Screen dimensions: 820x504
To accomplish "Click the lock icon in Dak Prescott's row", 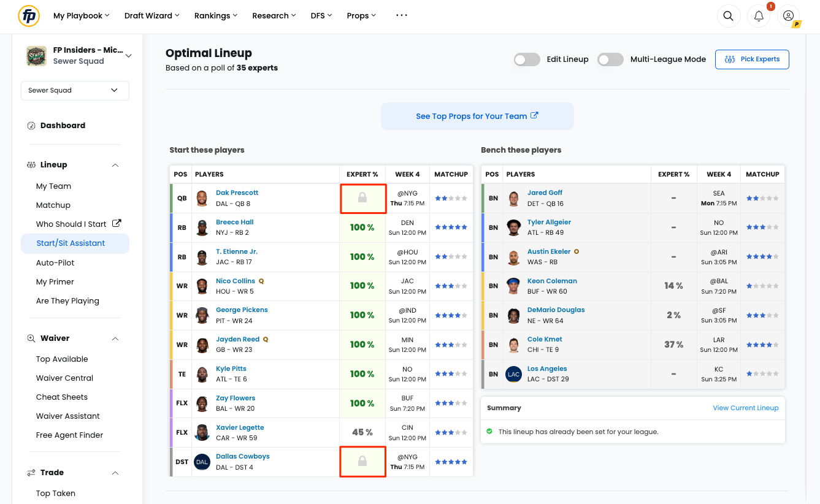I will 362,198.
